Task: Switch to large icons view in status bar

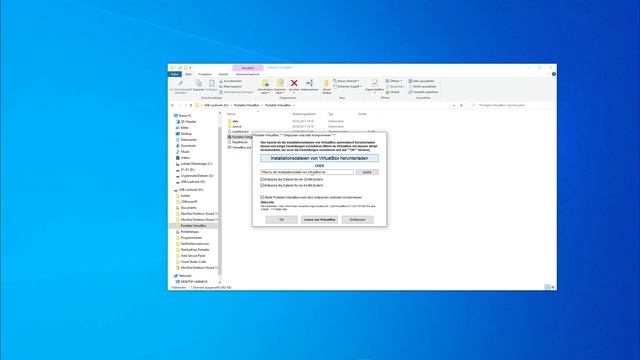Action: (x=553, y=287)
